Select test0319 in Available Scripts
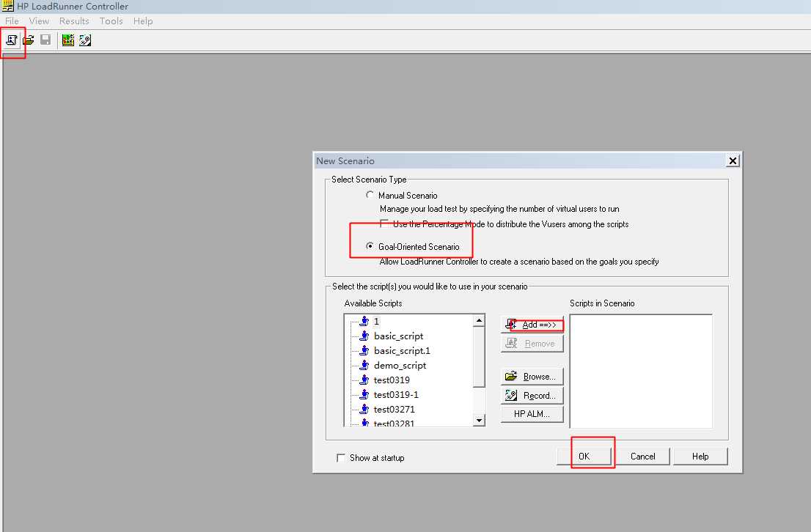Screen dimensions: 811x532 [392, 380]
